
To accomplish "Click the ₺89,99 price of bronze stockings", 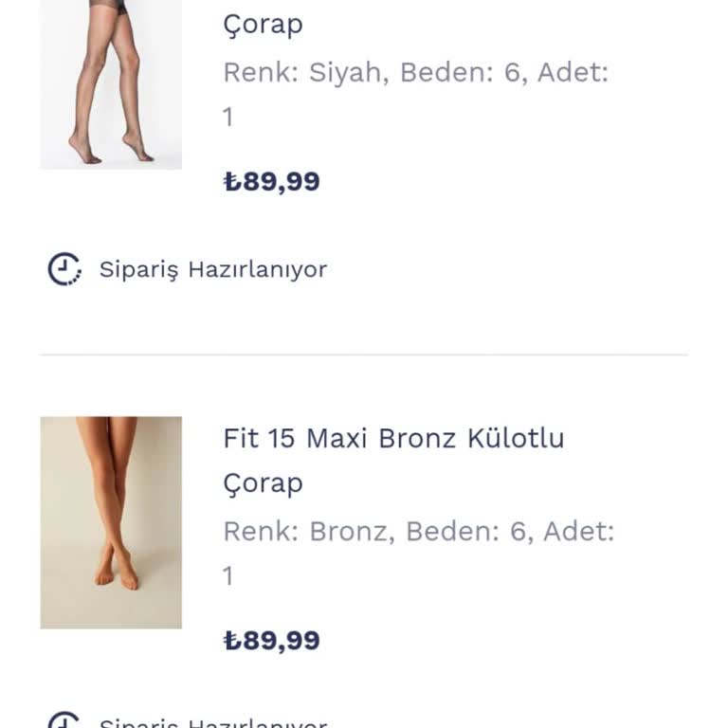I will point(272,641).
